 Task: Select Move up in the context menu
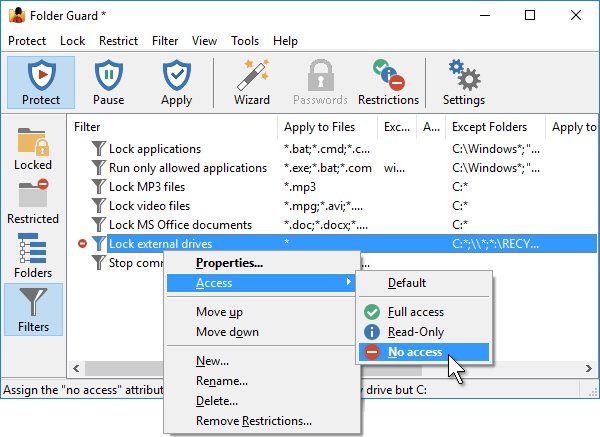(262, 312)
